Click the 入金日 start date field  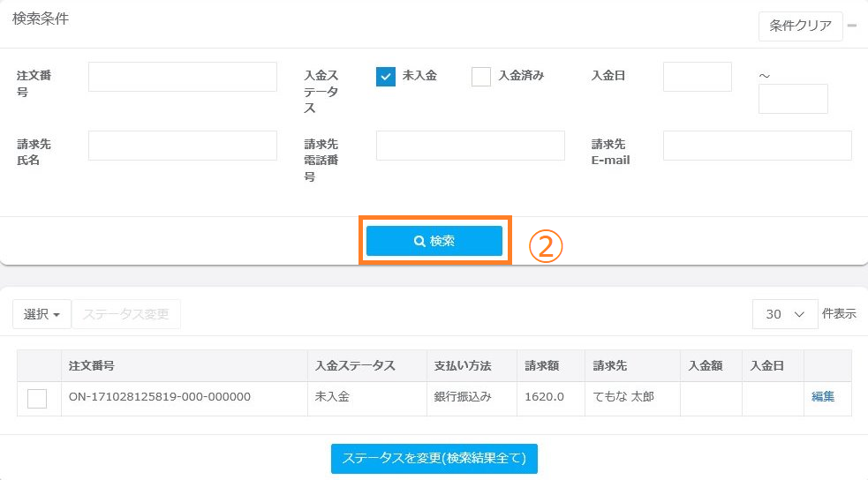point(697,77)
